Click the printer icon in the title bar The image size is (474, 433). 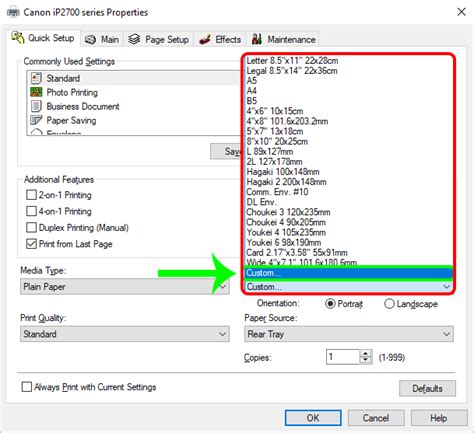pyautogui.click(x=13, y=12)
